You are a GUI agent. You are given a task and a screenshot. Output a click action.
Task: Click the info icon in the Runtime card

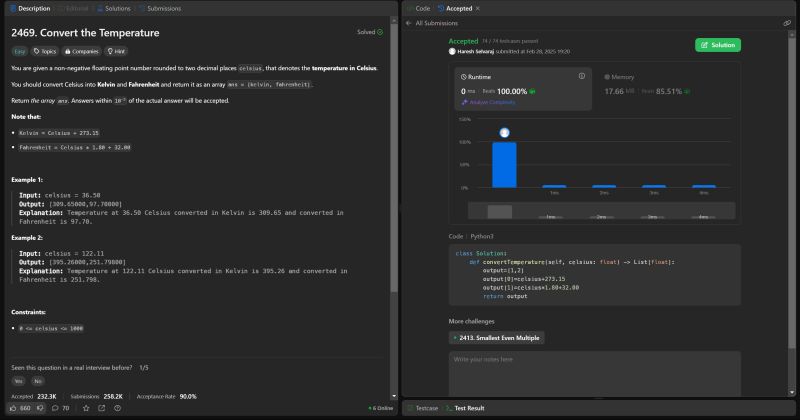pos(582,76)
